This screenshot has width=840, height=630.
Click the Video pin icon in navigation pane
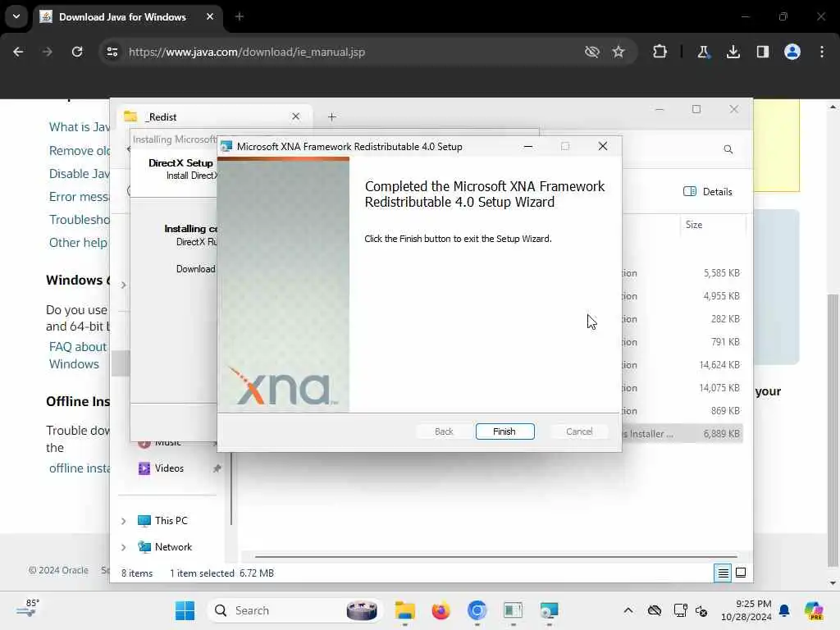(x=217, y=468)
